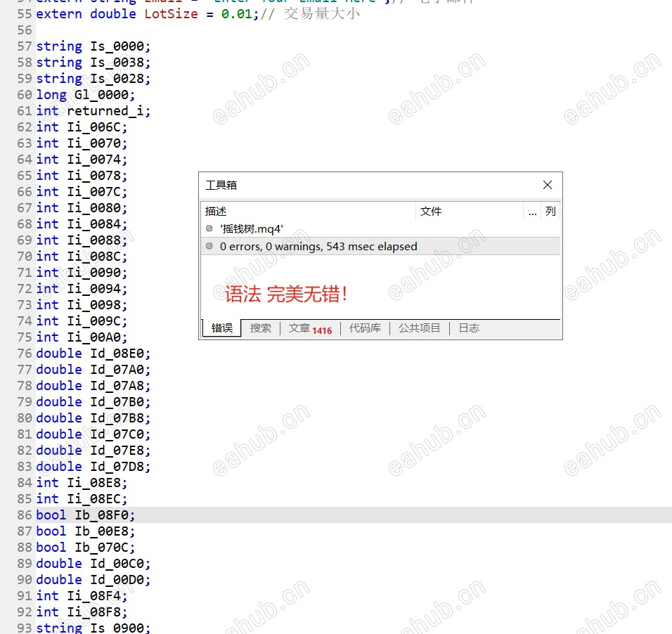Screen dimensions: 672x634
Task: Click 'Id_07B0' on line 79
Action: click(117, 402)
